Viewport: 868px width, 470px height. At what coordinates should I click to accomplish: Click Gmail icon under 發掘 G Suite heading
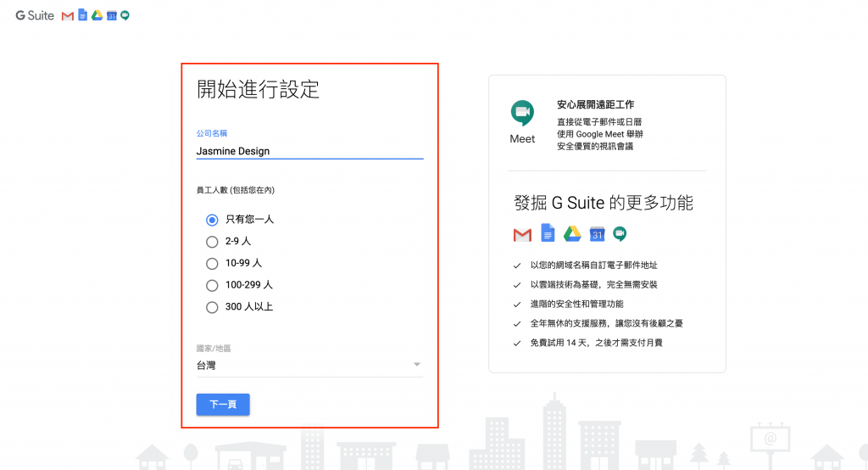point(522,234)
